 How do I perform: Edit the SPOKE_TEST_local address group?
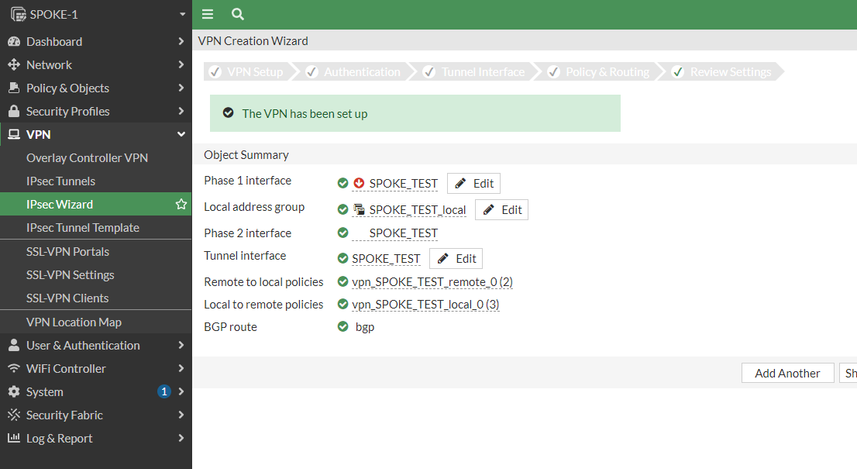[501, 209]
